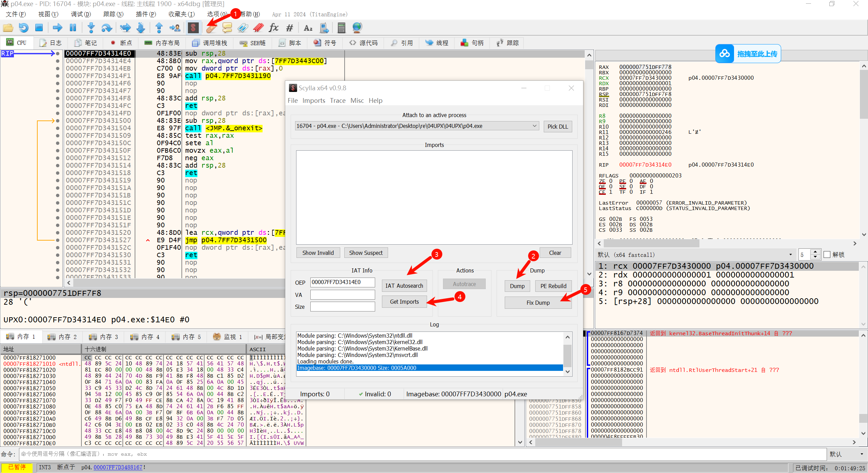Toggle the 解锁 checkbox
Screen dimensions: 868x473
pyautogui.click(x=827, y=254)
